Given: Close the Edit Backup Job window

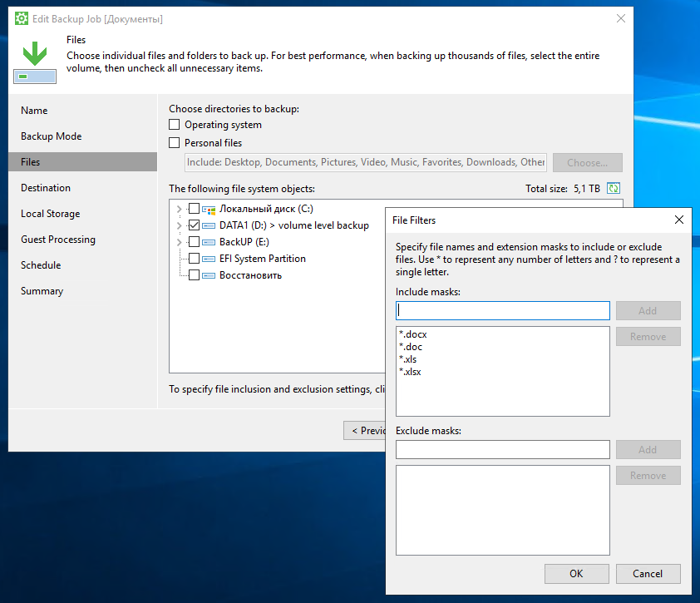Looking at the screenshot, I should point(620,18).
